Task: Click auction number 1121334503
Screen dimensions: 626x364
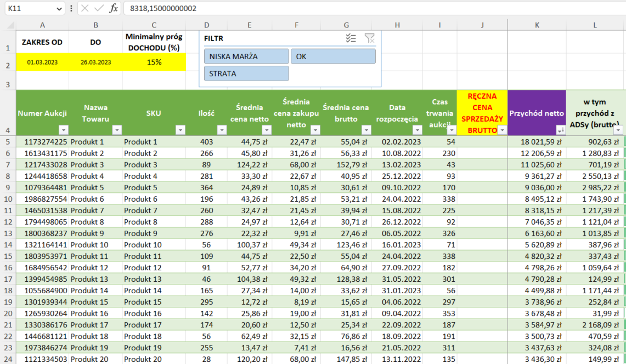Action: pos(42,359)
